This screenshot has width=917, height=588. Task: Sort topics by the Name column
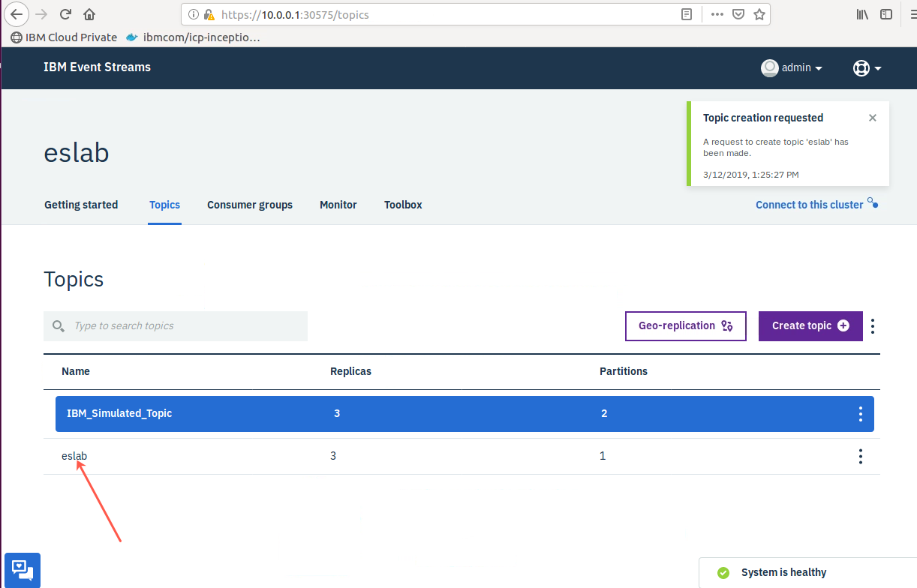click(x=76, y=371)
